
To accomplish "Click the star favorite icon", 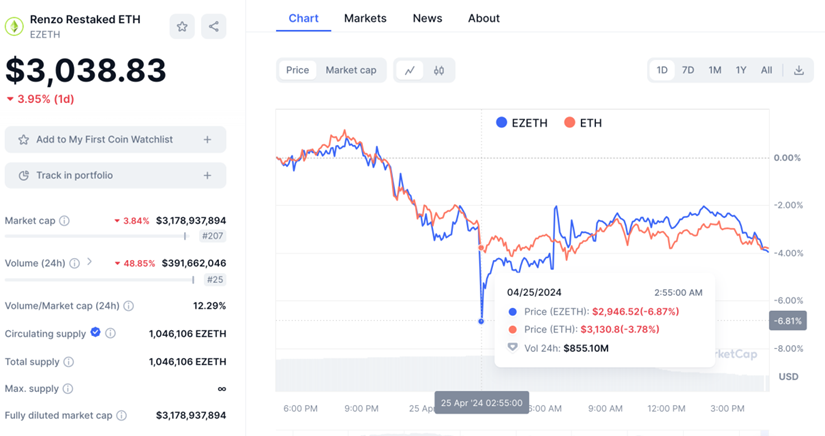I will 182,27.
